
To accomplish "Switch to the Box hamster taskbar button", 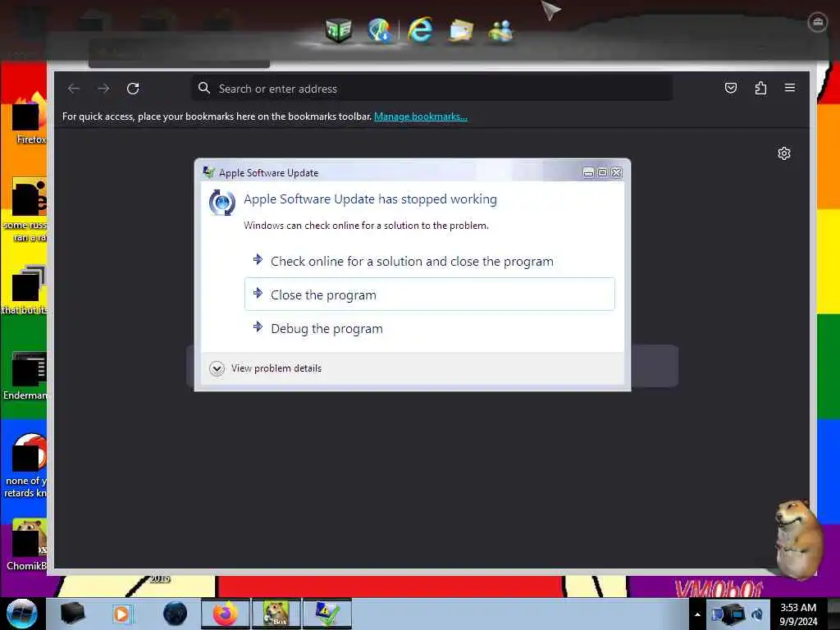I will pos(276,614).
